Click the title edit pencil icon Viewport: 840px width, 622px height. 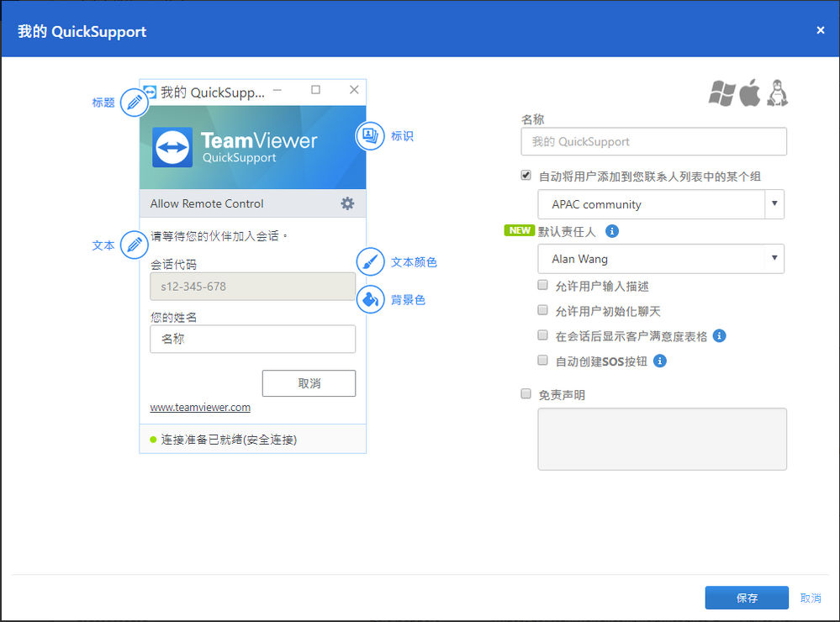tap(134, 102)
